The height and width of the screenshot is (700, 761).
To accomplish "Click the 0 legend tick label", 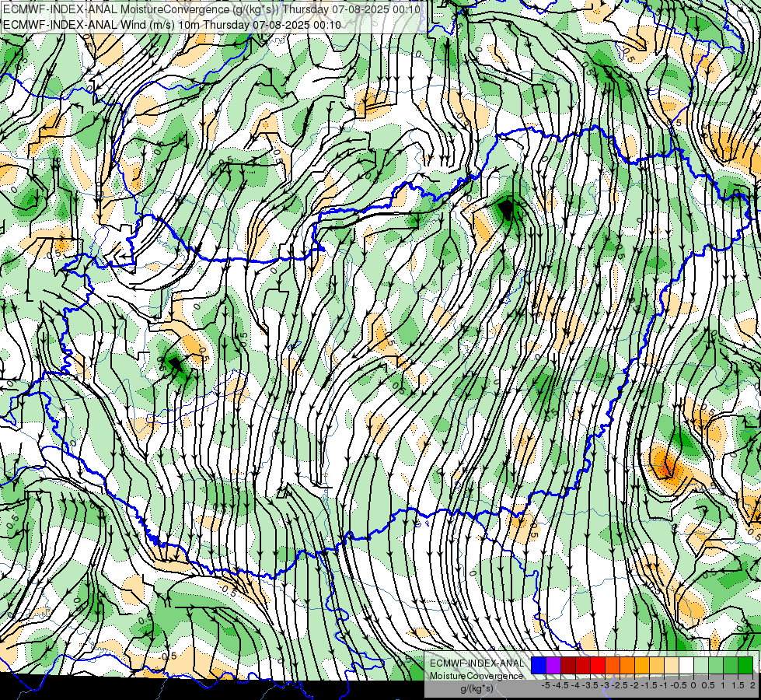I will point(693,685).
